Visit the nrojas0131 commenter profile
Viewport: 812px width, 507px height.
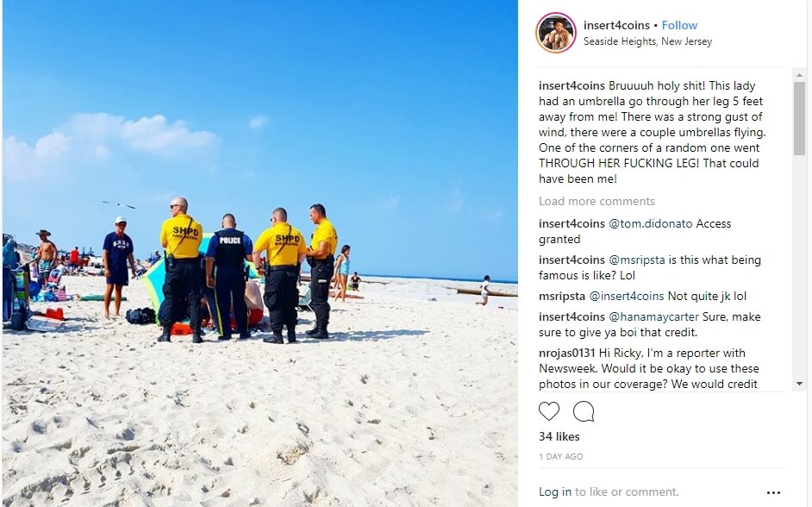(567, 354)
